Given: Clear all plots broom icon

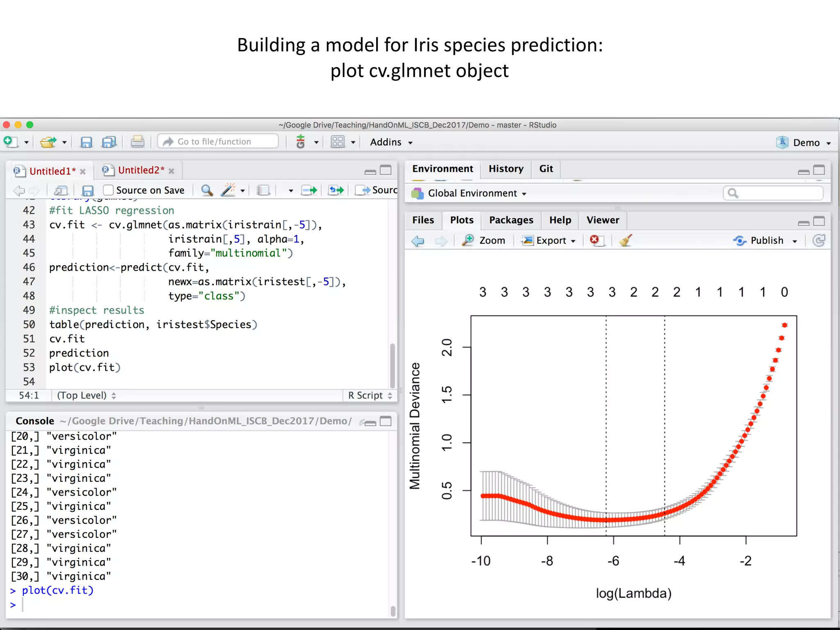Looking at the screenshot, I should pos(625,240).
